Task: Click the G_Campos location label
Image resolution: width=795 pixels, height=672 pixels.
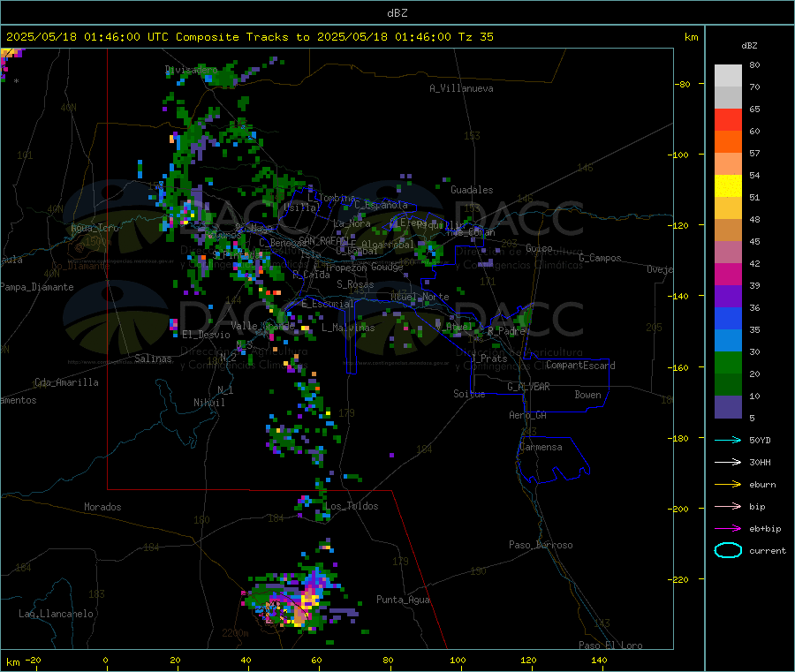Action: coord(600,258)
